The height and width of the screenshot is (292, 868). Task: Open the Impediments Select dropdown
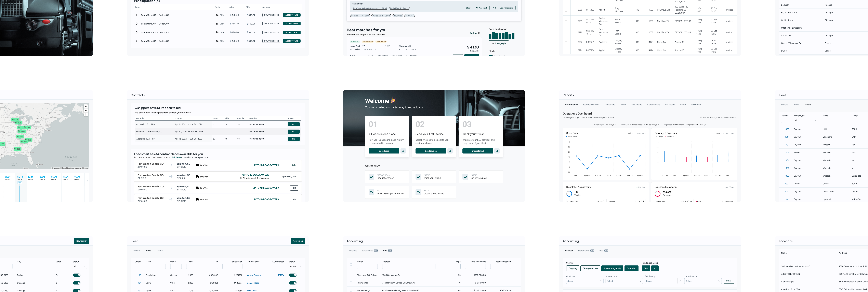click(703, 281)
